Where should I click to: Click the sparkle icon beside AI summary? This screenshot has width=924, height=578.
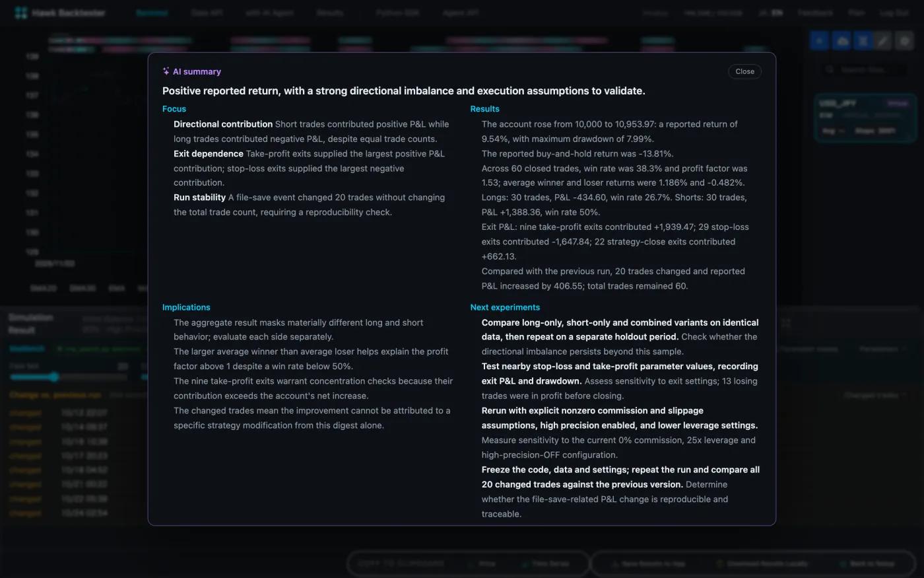point(166,71)
